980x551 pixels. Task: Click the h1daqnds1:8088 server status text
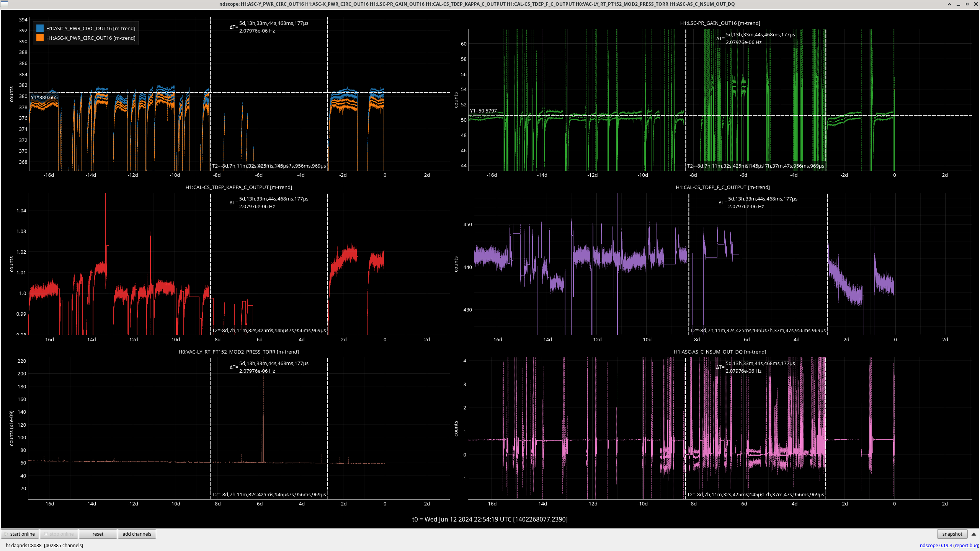(44, 545)
